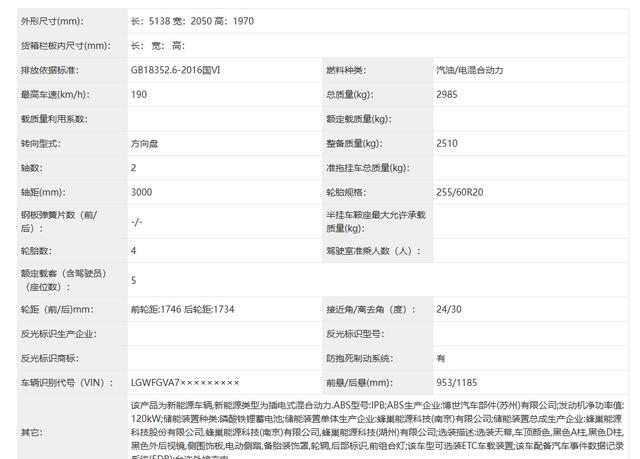Select the approach/departure angle value 24/30
This screenshot has height=459, width=640.
click(449, 309)
